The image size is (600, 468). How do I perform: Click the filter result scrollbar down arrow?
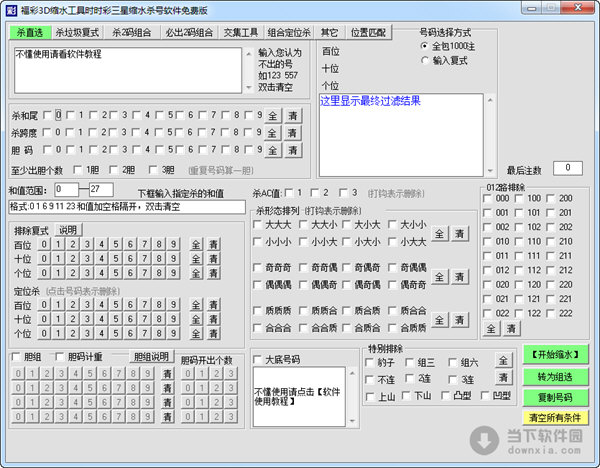click(490, 171)
